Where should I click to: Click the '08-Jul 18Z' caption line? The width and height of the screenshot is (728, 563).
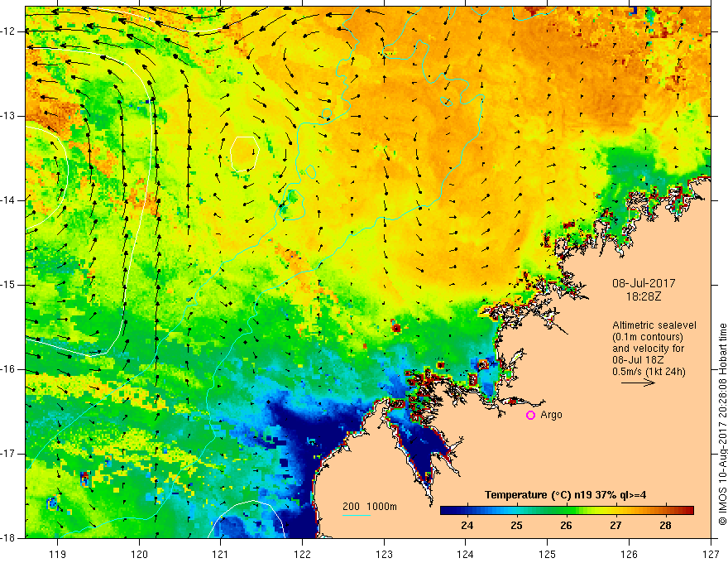pos(638,360)
